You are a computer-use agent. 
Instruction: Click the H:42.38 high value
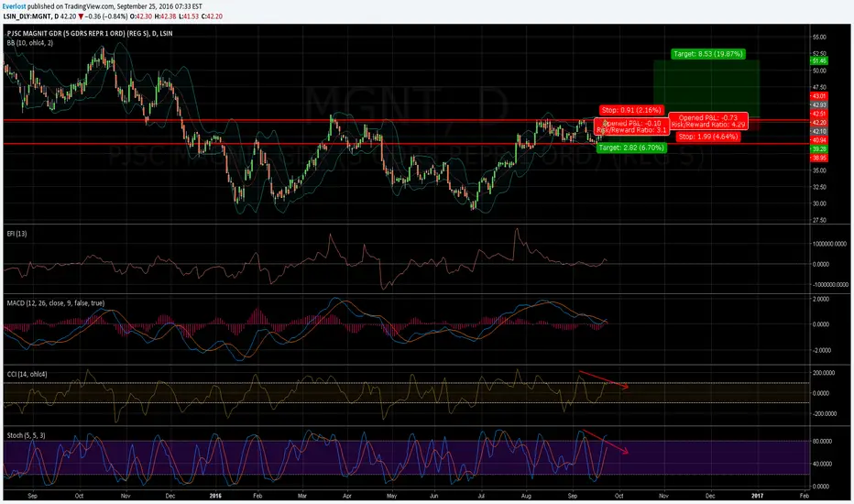166,16
